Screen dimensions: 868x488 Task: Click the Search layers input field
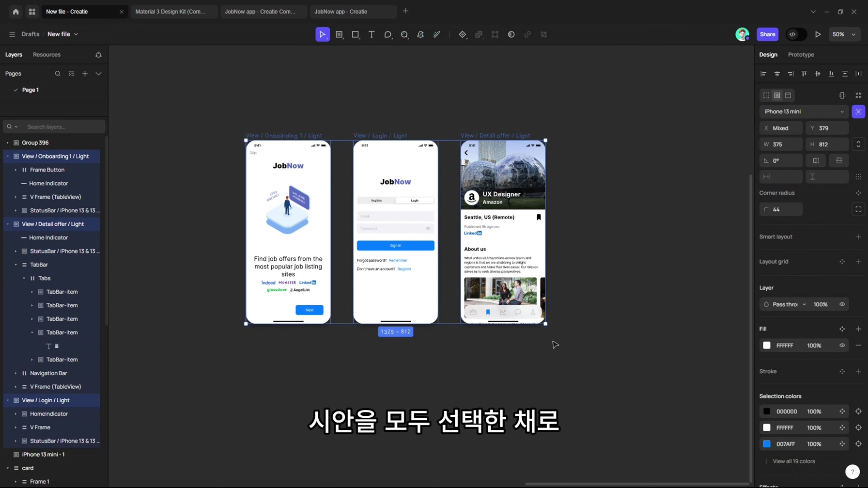coord(54,127)
